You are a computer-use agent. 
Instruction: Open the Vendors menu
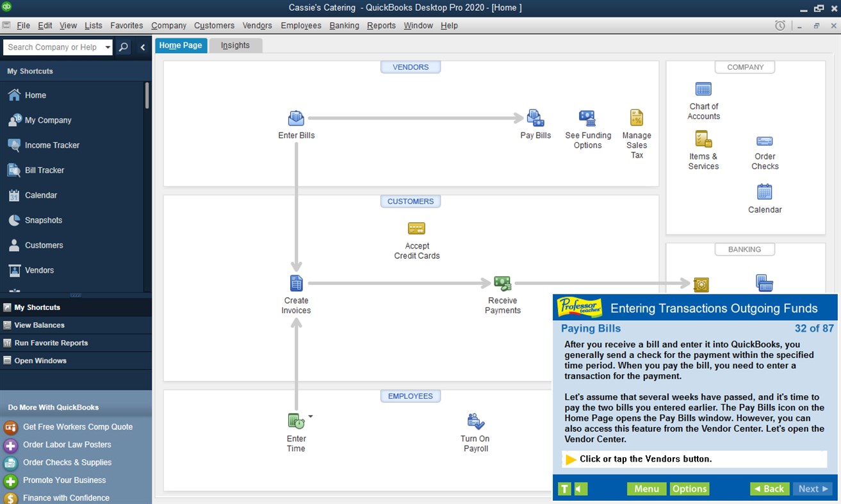coord(257,26)
